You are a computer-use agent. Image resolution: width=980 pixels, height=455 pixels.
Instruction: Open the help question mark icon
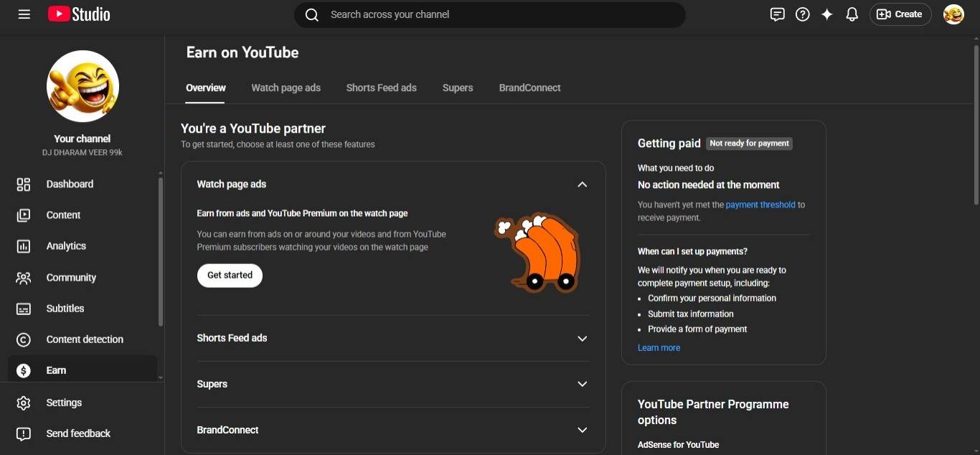(x=803, y=14)
